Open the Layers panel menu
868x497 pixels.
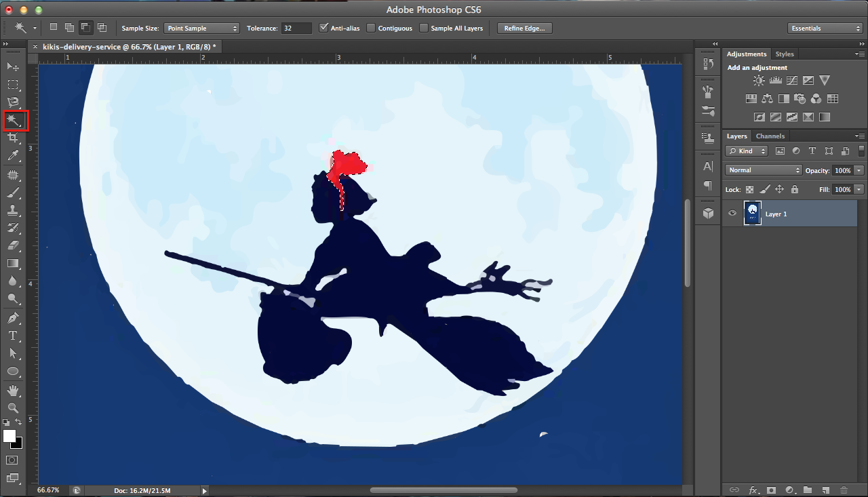(x=860, y=136)
